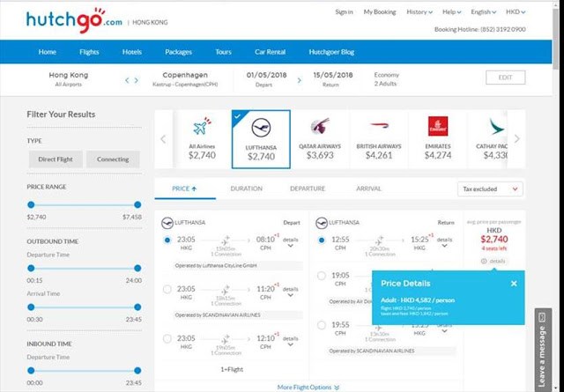Show next airlines in carousel
564x392 pixels.
pos(517,139)
